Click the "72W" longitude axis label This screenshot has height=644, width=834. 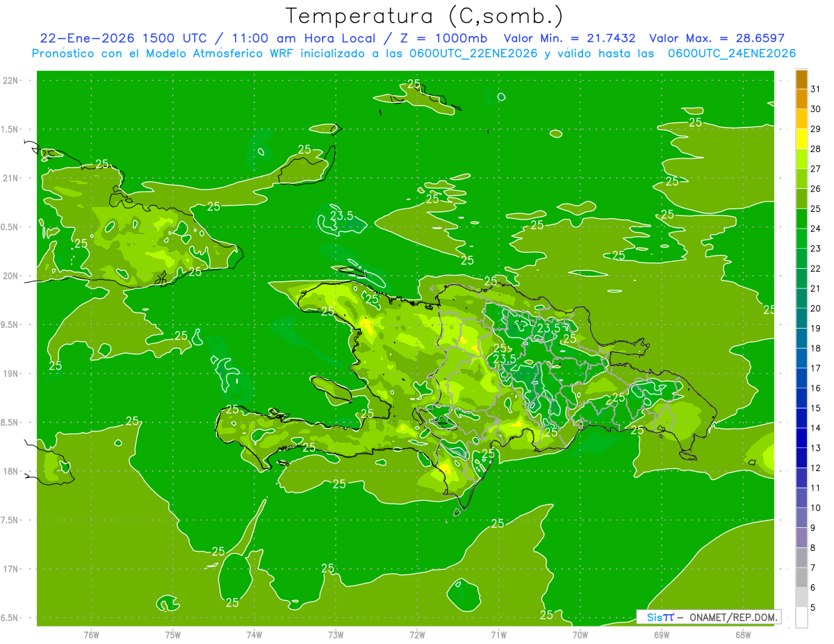click(x=418, y=635)
